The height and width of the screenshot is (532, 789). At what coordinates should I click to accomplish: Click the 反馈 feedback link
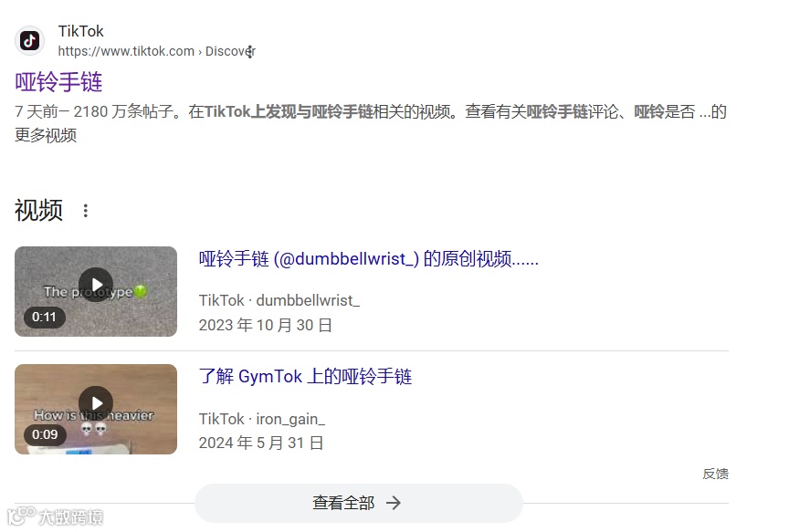pyautogui.click(x=716, y=474)
